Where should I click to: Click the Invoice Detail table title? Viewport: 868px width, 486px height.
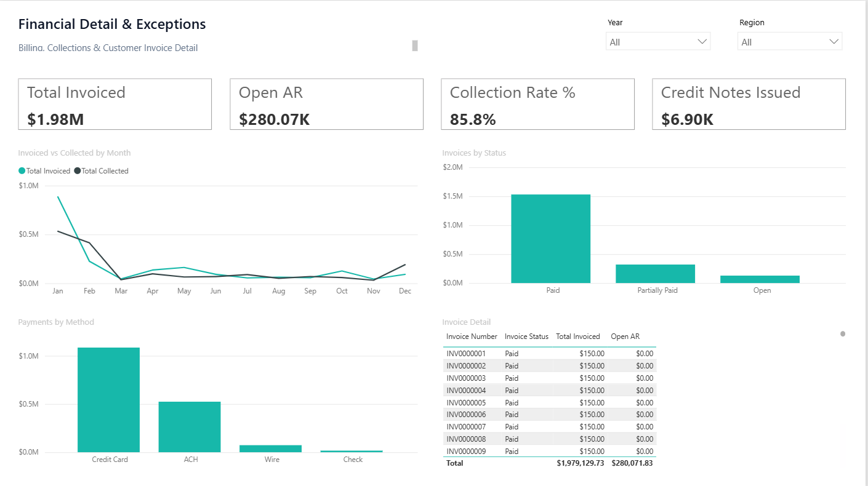coord(467,322)
